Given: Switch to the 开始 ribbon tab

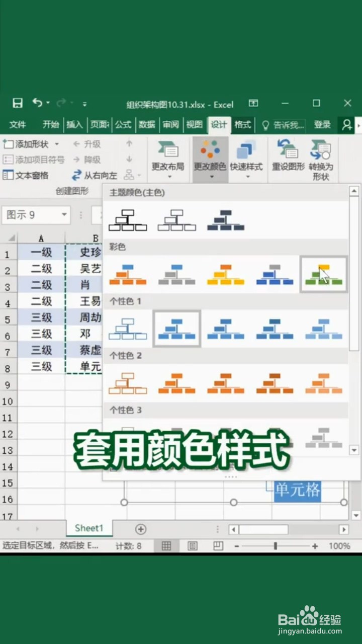Looking at the screenshot, I should (51, 125).
